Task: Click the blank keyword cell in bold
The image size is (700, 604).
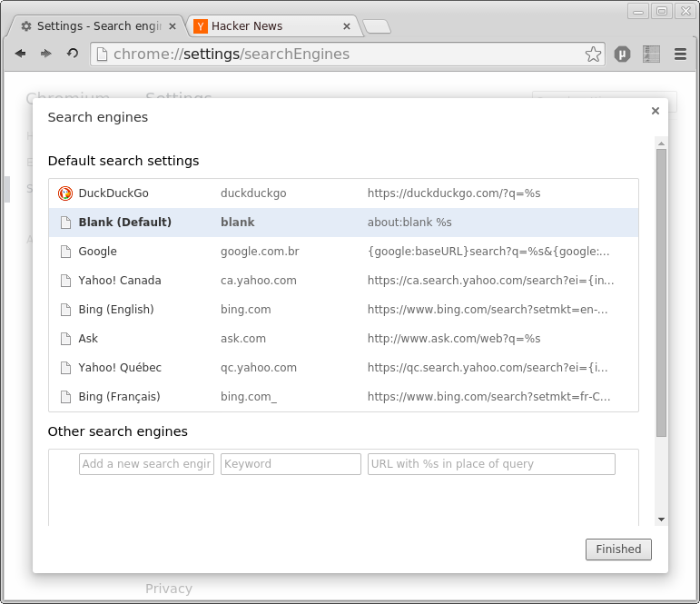Action: [238, 223]
